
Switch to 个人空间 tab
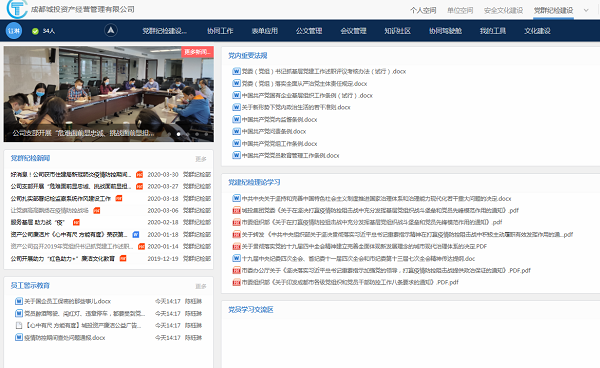coord(423,10)
